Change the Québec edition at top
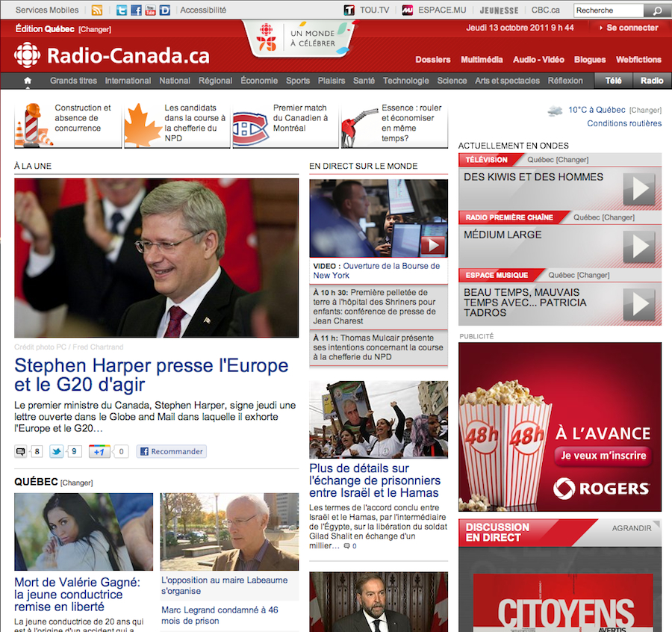 [x=95, y=30]
